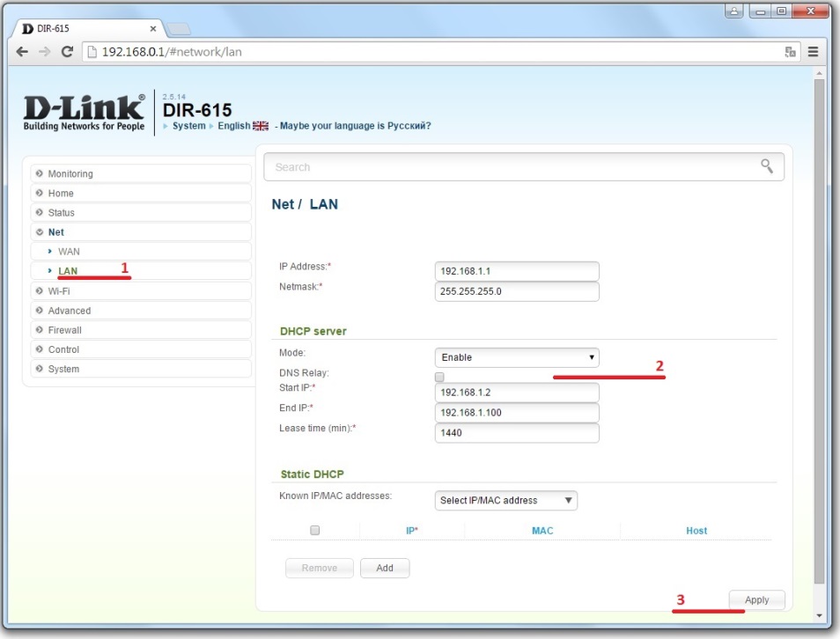Click the magnifier icon in search box
Screen dimensions: 840x639
pyautogui.click(x=767, y=166)
